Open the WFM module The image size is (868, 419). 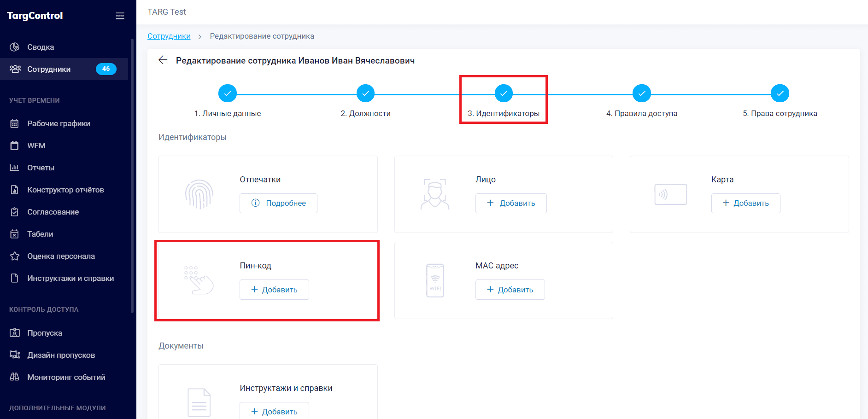36,145
